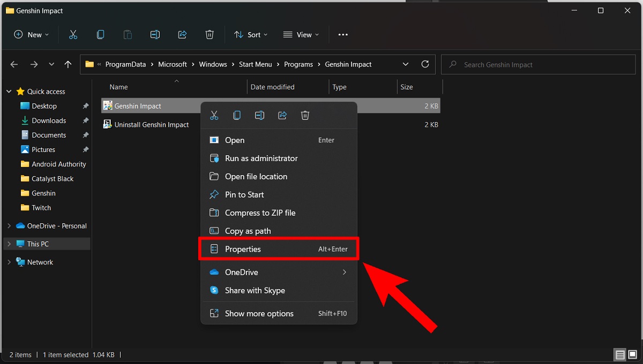The height and width of the screenshot is (364, 643).
Task: Click the Programs breadcrumb in address bar
Action: (298, 64)
